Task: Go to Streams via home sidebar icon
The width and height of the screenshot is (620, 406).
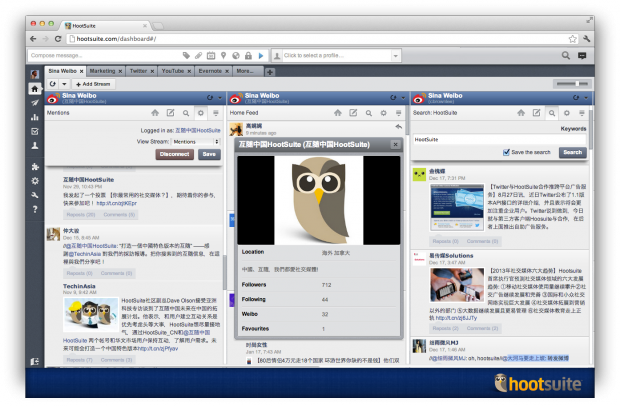Action: point(35,89)
